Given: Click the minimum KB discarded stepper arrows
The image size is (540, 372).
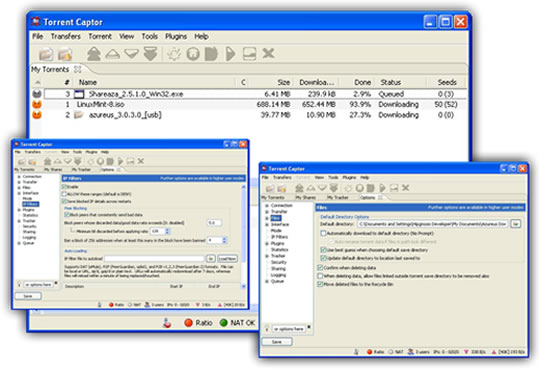Looking at the screenshot, I should click(x=167, y=231).
